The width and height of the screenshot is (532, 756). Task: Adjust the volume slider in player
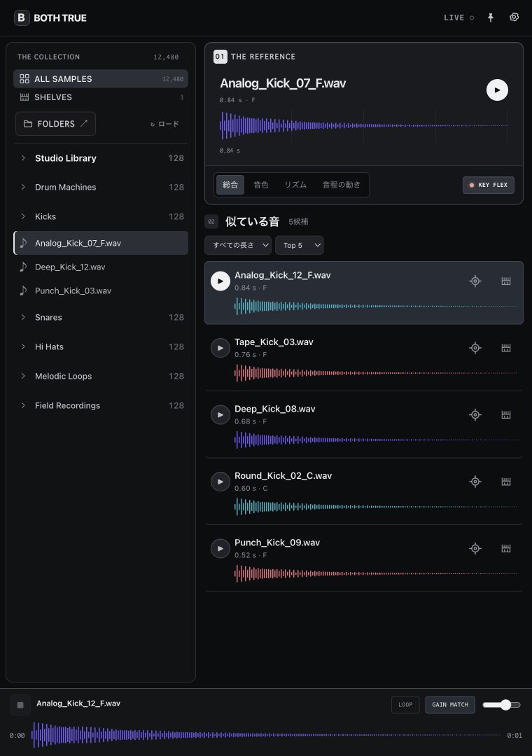pos(502,705)
